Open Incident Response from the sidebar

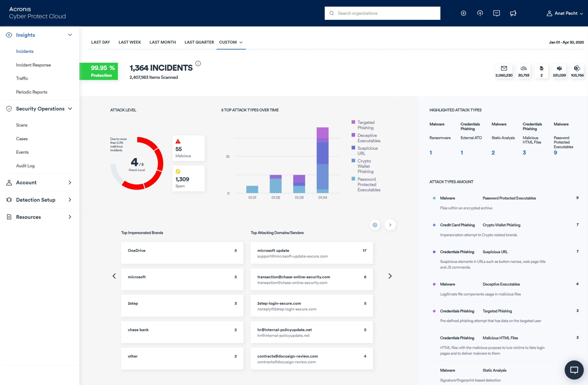coord(33,65)
